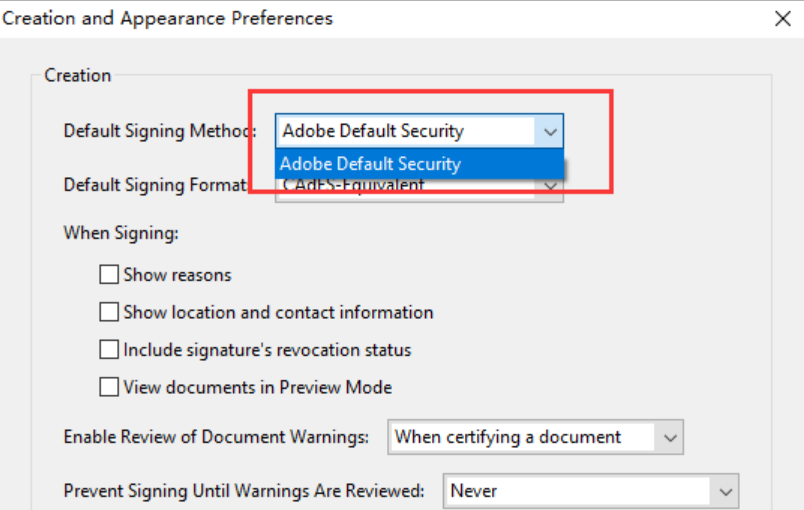Image resolution: width=804 pixels, height=510 pixels.
Task: Click the 'Enable Review of Document Warnings:' label
Action: coord(216,437)
